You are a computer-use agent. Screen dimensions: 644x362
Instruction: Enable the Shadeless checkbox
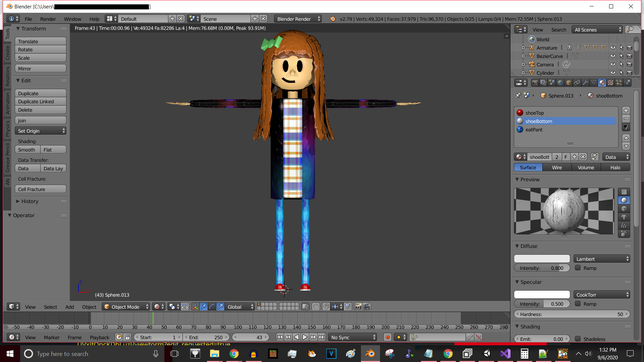[578, 339]
